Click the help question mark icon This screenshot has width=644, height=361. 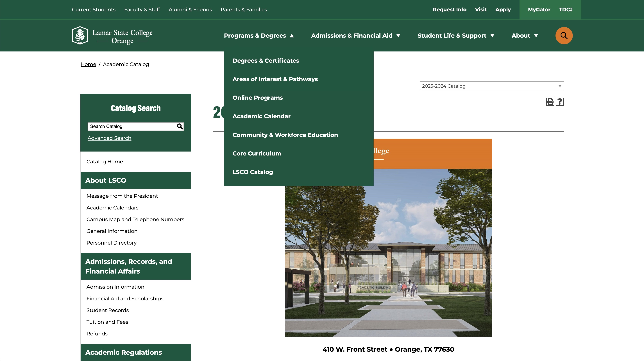click(x=559, y=101)
